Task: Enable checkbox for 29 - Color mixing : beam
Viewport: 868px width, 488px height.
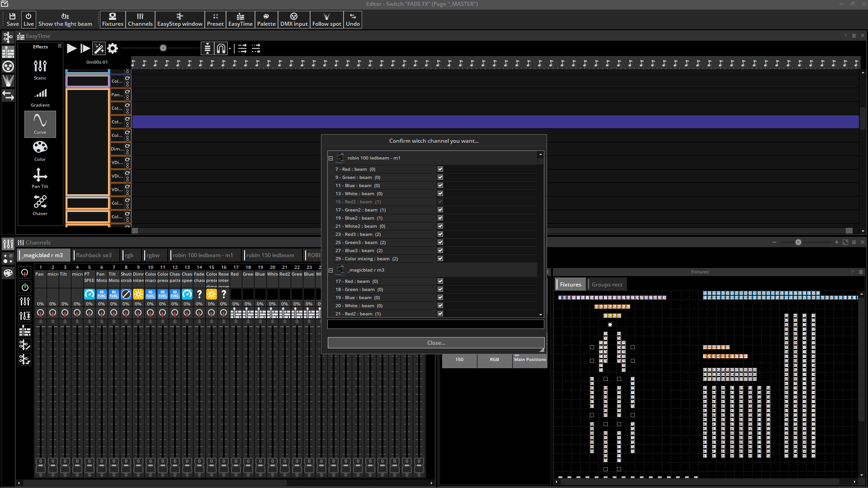Action: tap(440, 258)
